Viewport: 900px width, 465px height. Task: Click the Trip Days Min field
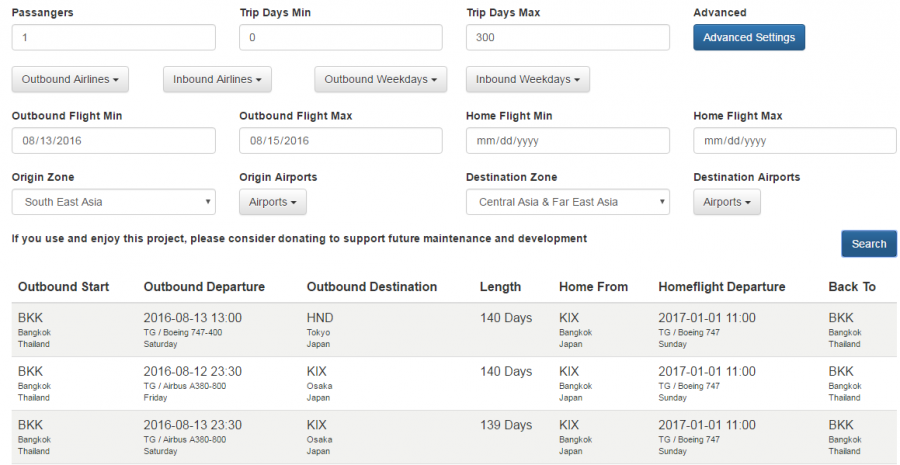tap(340, 38)
